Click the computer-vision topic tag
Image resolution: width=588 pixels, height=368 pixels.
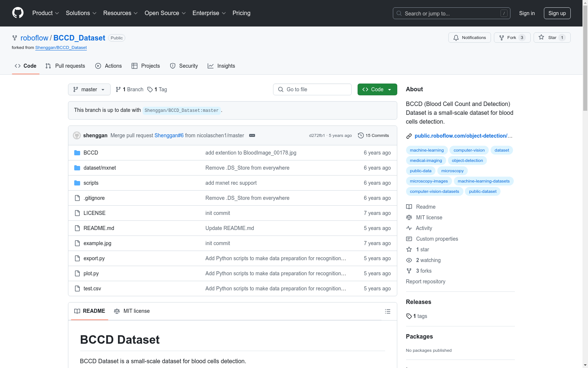tap(469, 150)
